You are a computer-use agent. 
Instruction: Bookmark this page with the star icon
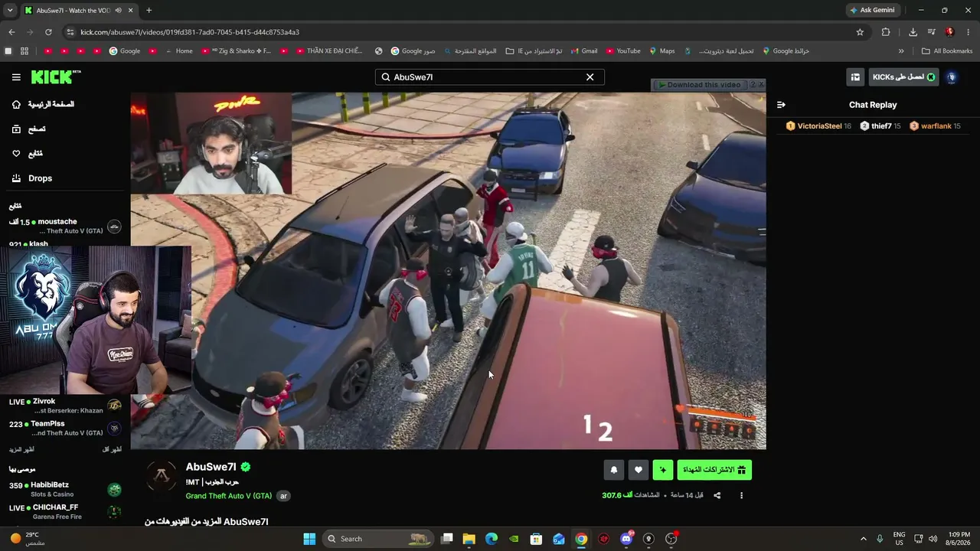(x=860, y=32)
